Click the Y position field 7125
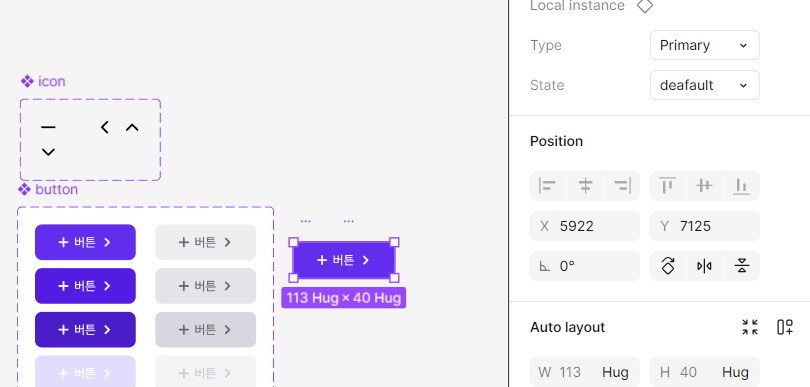 click(x=705, y=226)
